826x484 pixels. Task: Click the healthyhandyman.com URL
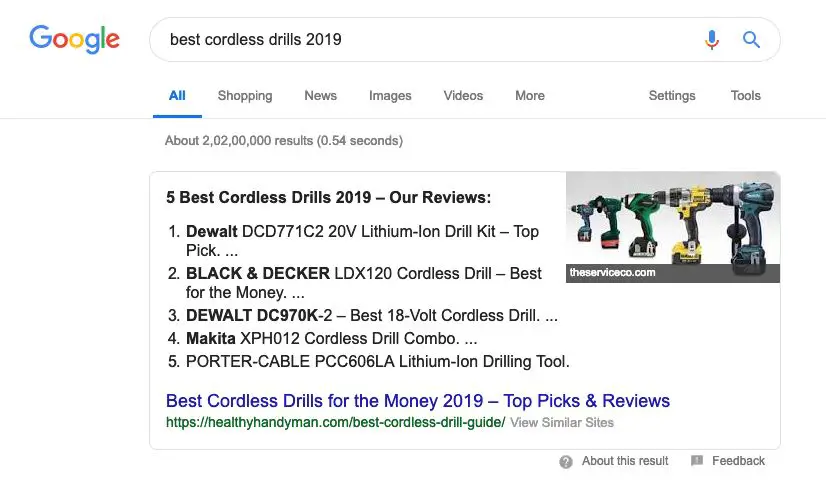(x=336, y=422)
